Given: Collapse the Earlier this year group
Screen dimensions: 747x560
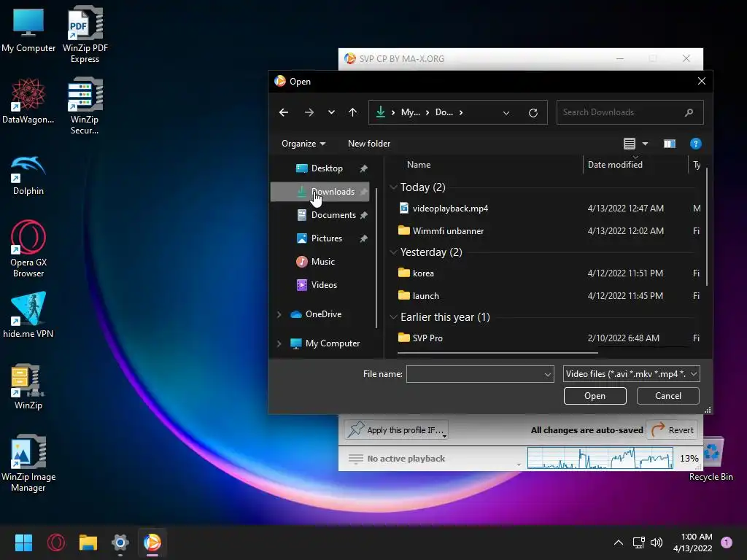Looking at the screenshot, I should pos(393,316).
